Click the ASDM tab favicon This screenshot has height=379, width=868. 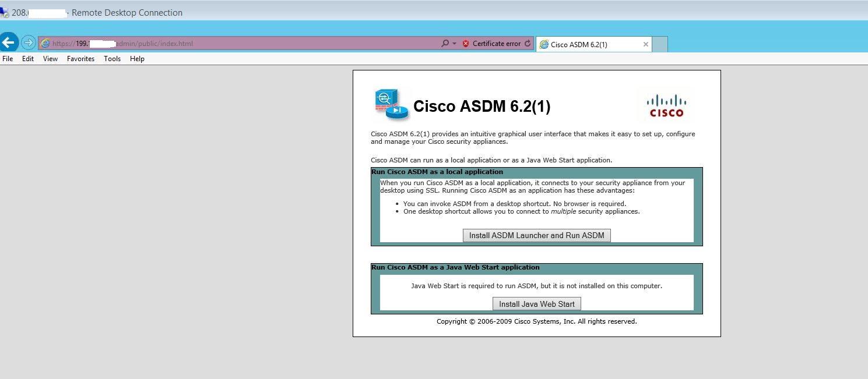click(544, 44)
